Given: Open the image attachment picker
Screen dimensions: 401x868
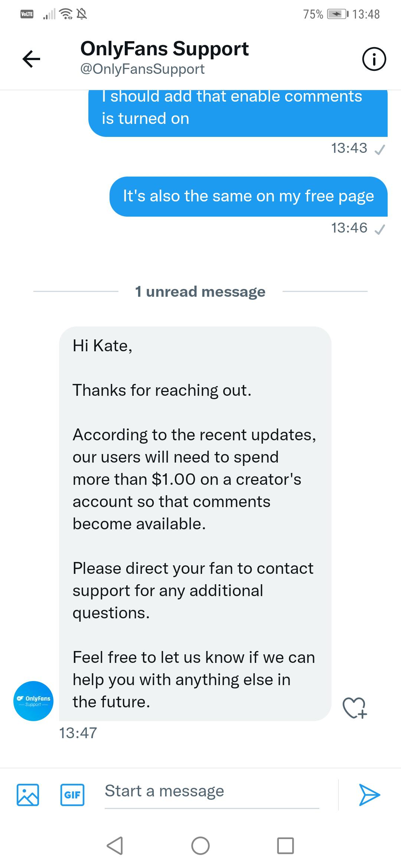Looking at the screenshot, I should [28, 795].
